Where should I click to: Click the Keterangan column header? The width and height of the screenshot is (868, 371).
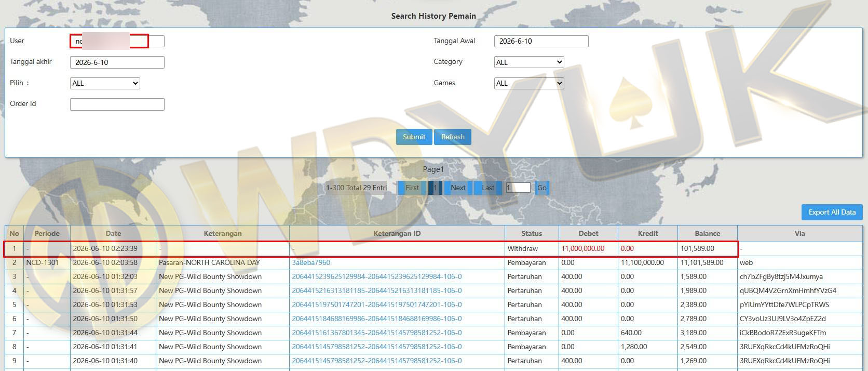pos(223,233)
